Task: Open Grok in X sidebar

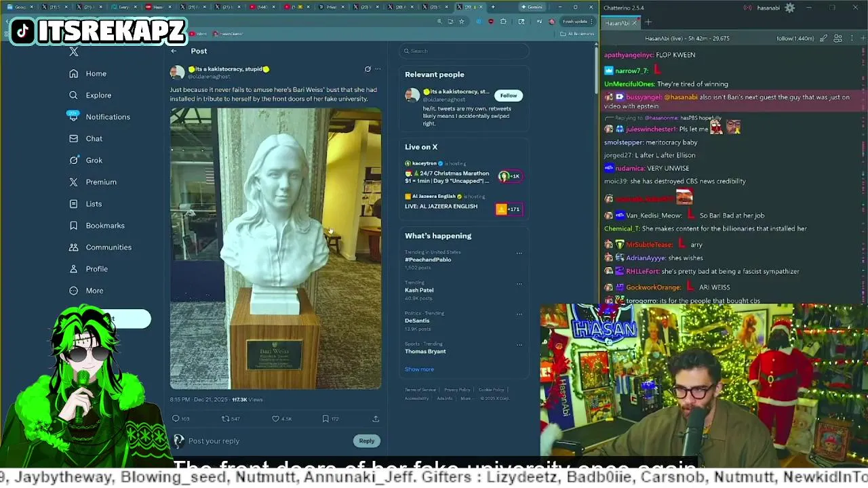Action: pos(86,160)
